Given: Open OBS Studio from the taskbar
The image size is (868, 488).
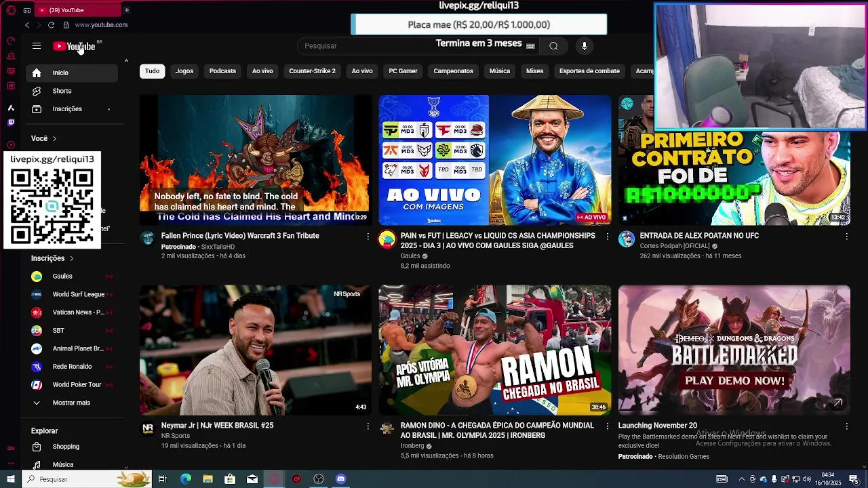Looking at the screenshot, I should [319, 479].
